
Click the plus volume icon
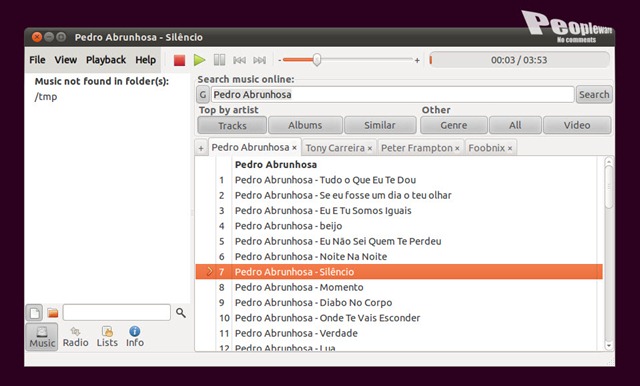click(x=417, y=60)
